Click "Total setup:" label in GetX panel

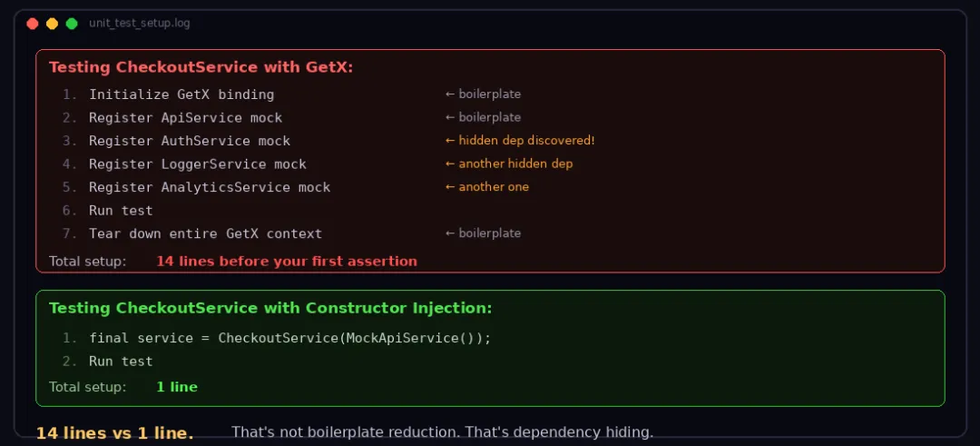[x=87, y=261]
